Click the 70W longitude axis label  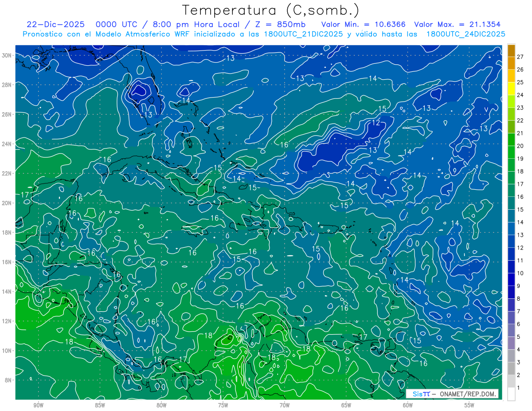(285, 406)
